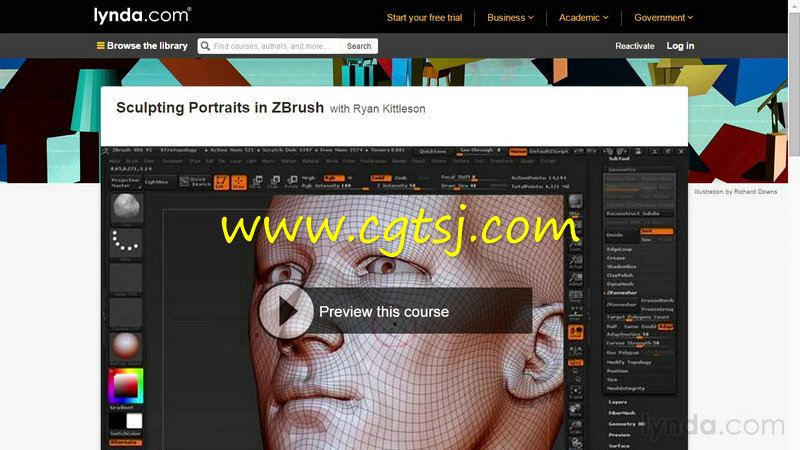Click the lynda.com logo
This screenshot has height=450, width=800.
(142, 15)
